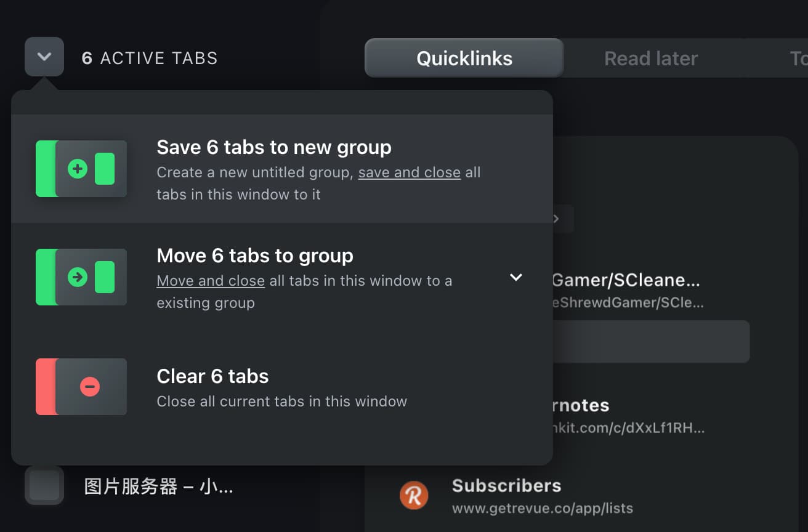The image size is (808, 532).
Task: Select "Move 6 tabs to group"
Action: (x=254, y=256)
